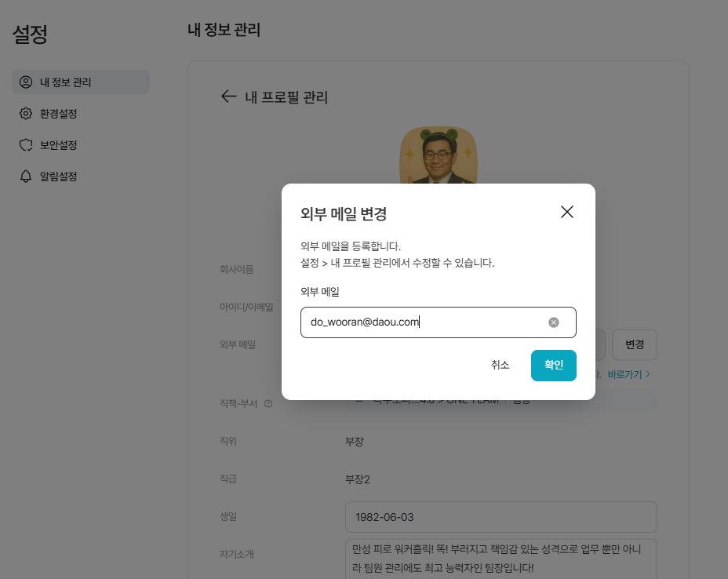Click the person icon beside 내 정보 관리

[26, 82]
